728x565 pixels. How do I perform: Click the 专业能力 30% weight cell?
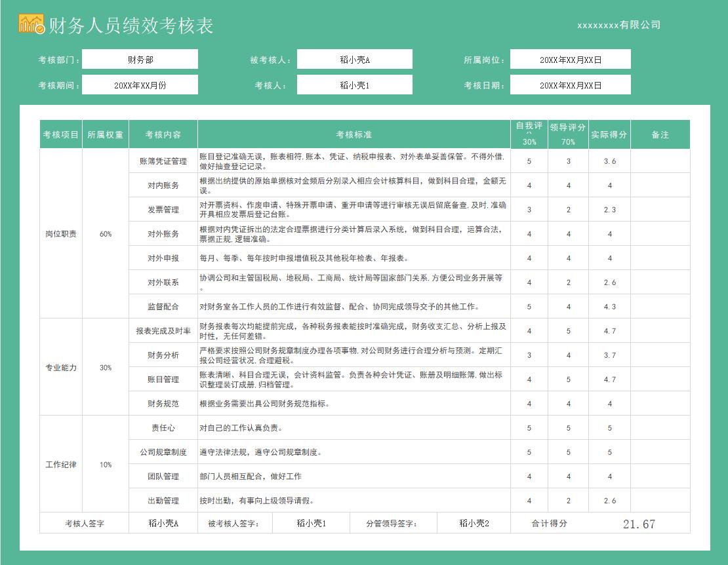(x=106, y=368)
